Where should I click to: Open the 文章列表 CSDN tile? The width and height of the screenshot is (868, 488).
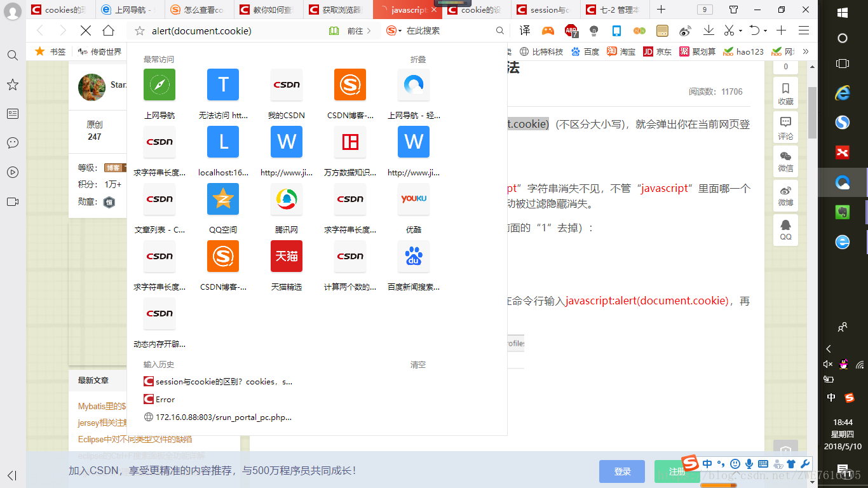click(x=159, y=199)
